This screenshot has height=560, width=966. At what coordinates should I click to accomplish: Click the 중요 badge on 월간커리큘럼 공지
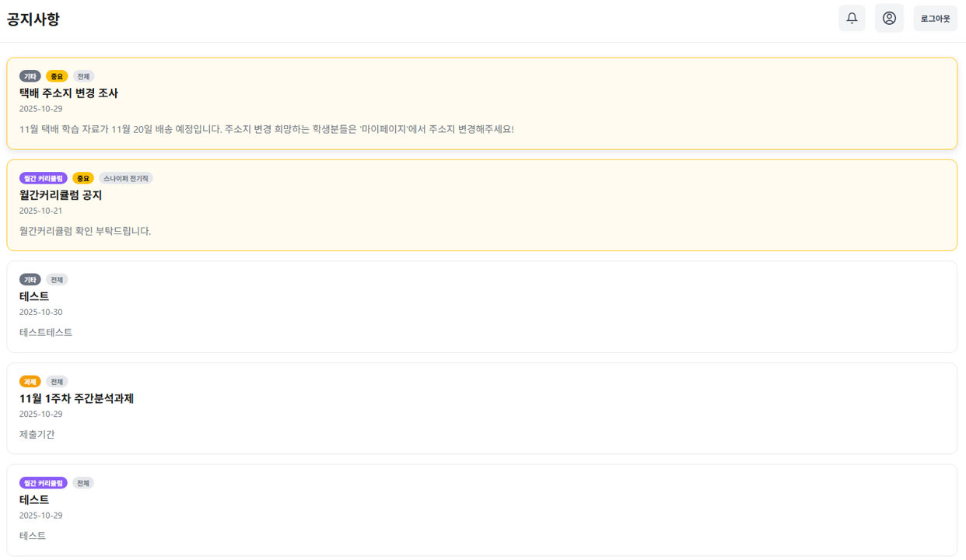(x=83, y=178)
